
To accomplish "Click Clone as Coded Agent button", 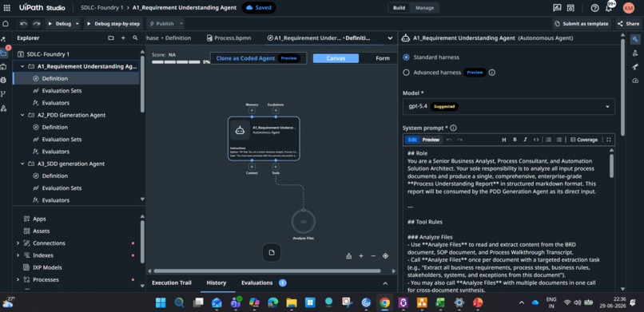I will pos(258,58).
